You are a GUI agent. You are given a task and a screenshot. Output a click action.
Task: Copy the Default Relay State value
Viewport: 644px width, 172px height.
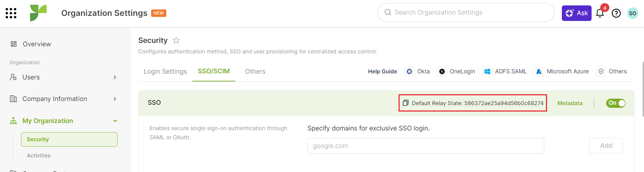tap(406, 103)
